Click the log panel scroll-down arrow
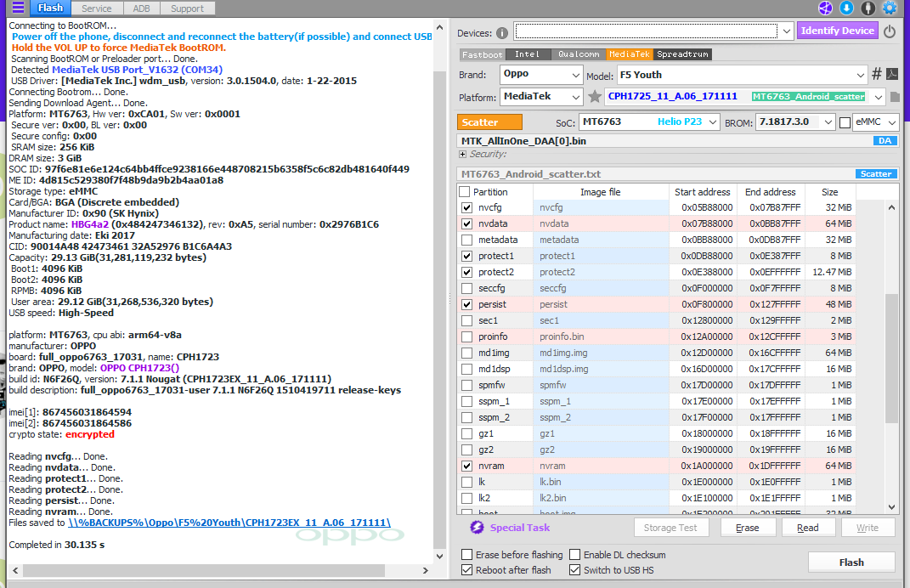910x588 pixels. click(x=440, y=556)
